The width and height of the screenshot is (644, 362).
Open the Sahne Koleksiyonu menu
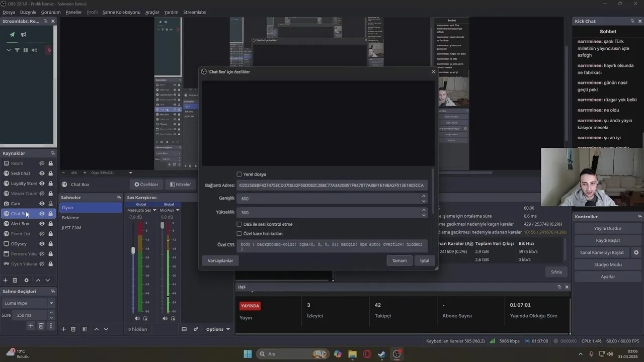[121, 12]
